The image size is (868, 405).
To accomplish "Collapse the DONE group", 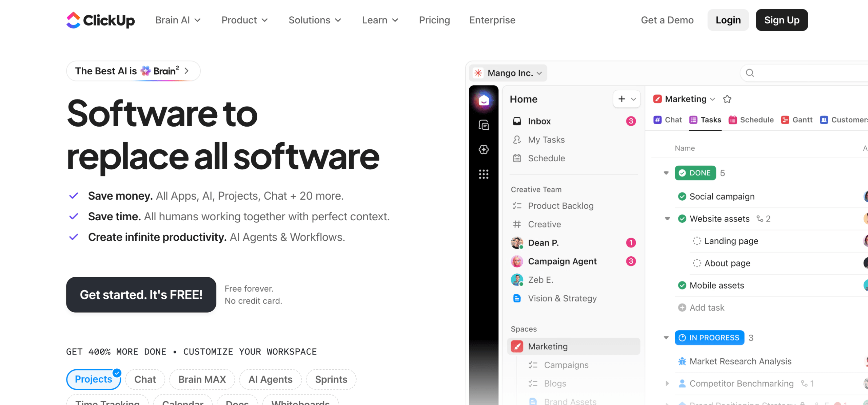I will (x=666, y=173).
